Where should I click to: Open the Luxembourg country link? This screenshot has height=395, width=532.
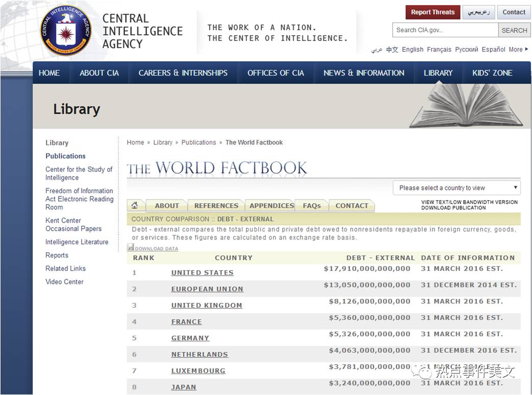(x=198, y=371)
